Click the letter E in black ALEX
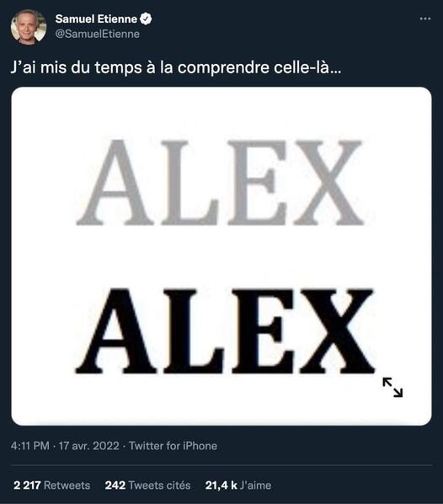The image size is (443, 504). click(263, 330)
